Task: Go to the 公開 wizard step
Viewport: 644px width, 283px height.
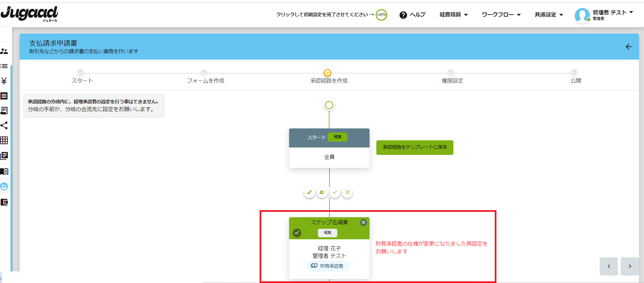Action: (x=575, y=77)
